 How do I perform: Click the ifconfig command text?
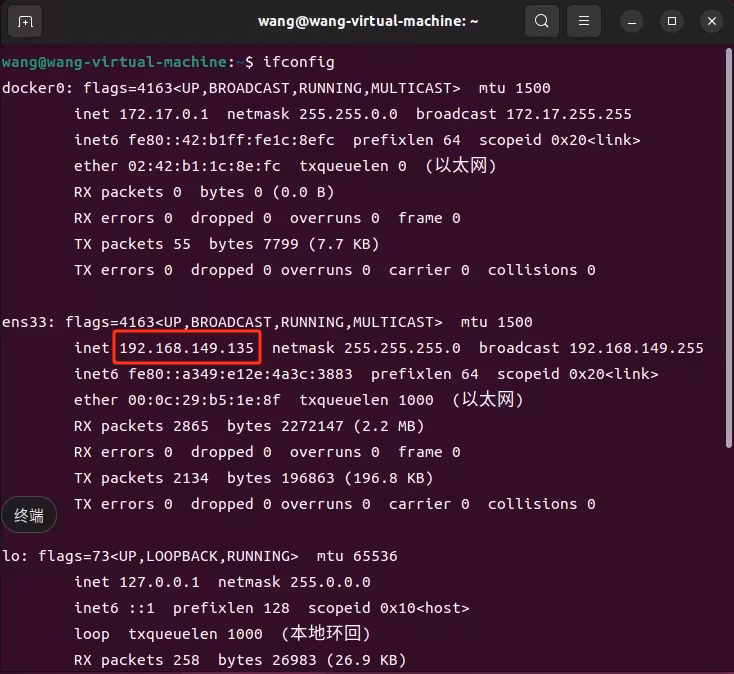point(299,62)
